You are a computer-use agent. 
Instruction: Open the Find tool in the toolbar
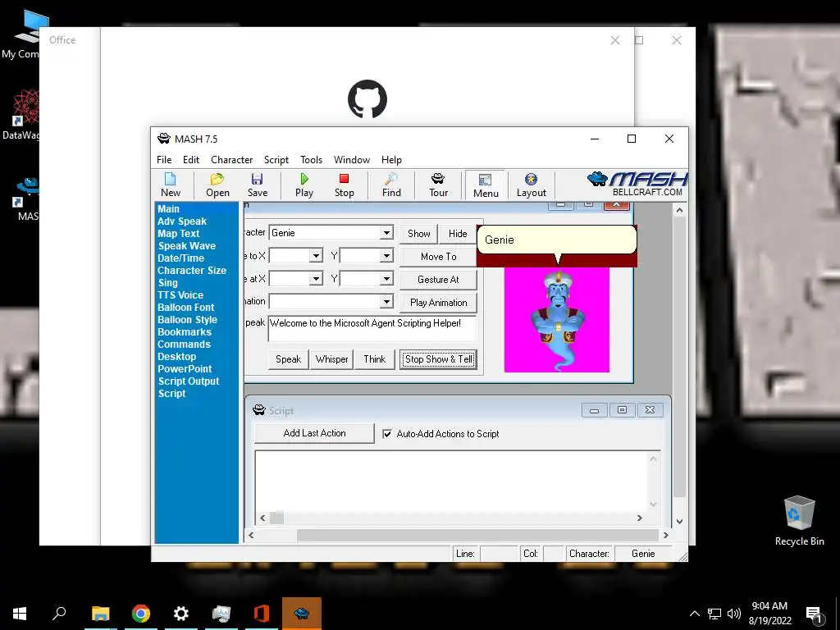[391, 185]
